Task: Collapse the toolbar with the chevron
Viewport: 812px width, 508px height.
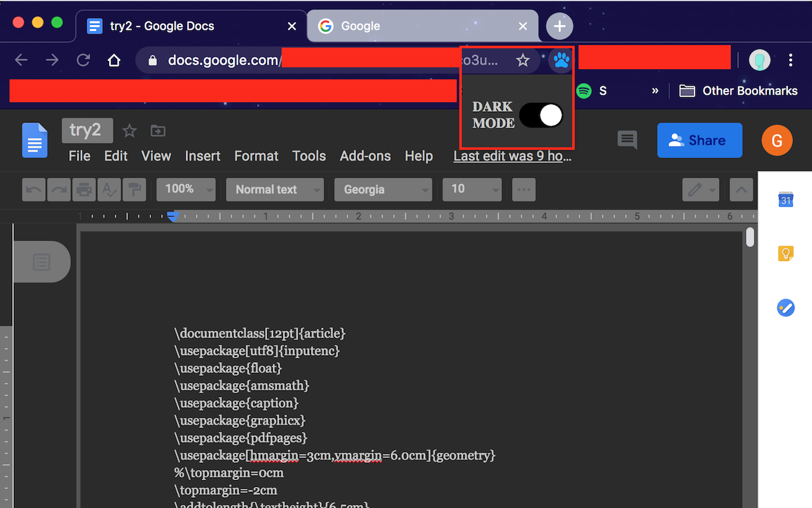Action: (741, 189)
